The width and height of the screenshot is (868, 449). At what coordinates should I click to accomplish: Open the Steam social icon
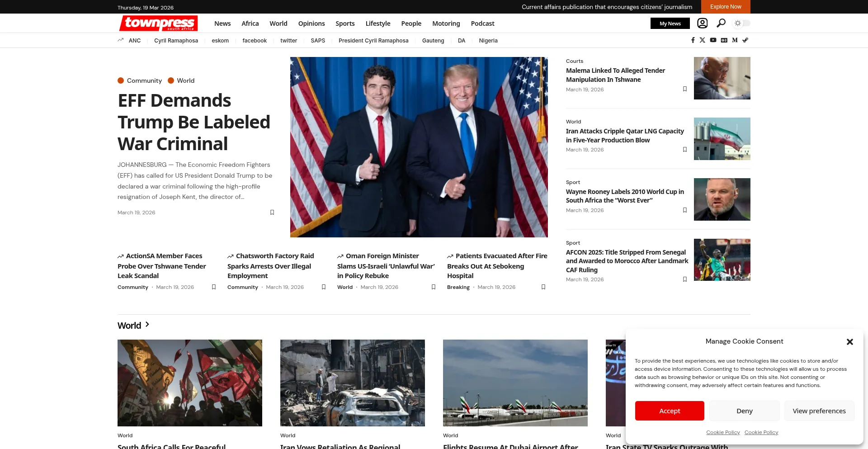click(745, 40)
